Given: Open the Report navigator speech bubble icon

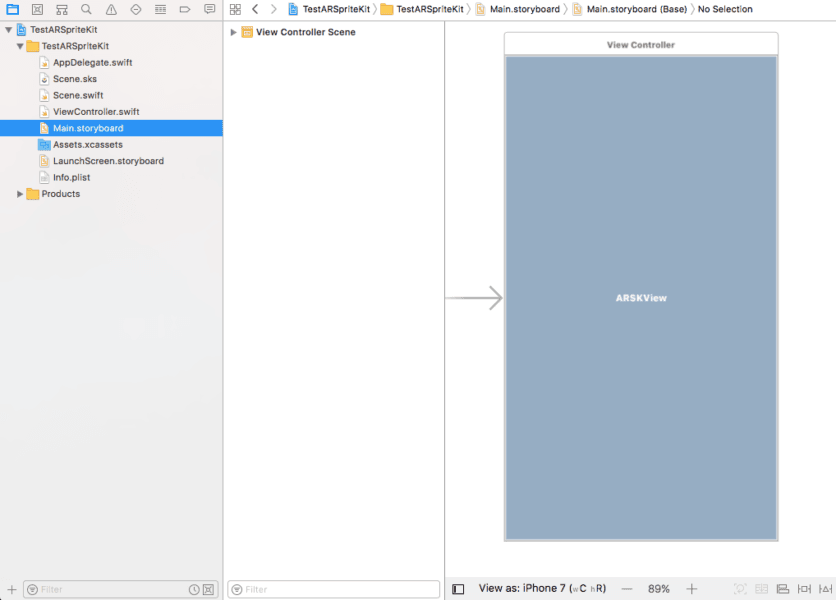Looking at the screenshot, I should (x=209, y=9).
